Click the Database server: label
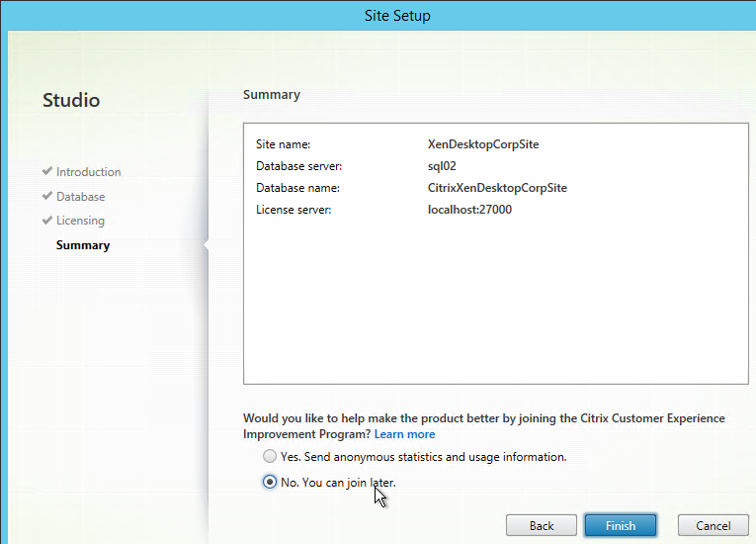756x544 pixels. click(298, 166)
